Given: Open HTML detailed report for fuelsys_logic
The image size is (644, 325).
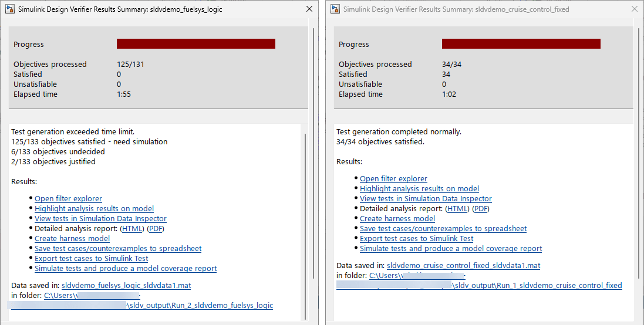Looking at the screenshot, I should point(132,229).
